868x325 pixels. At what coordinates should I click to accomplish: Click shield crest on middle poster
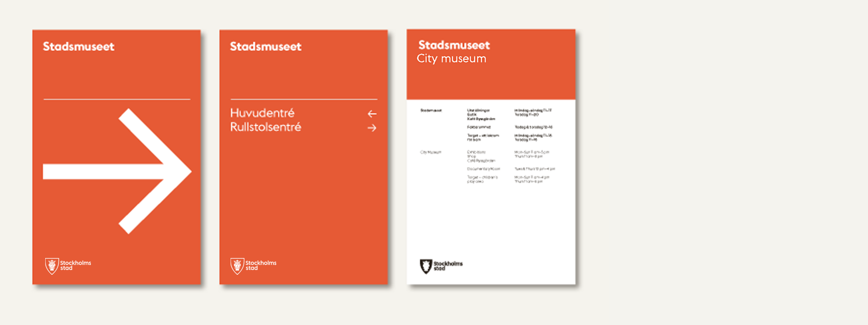point(237,266)
